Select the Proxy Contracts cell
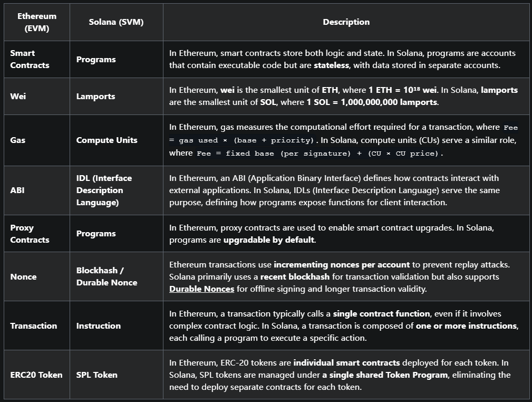 coord(30,234)
